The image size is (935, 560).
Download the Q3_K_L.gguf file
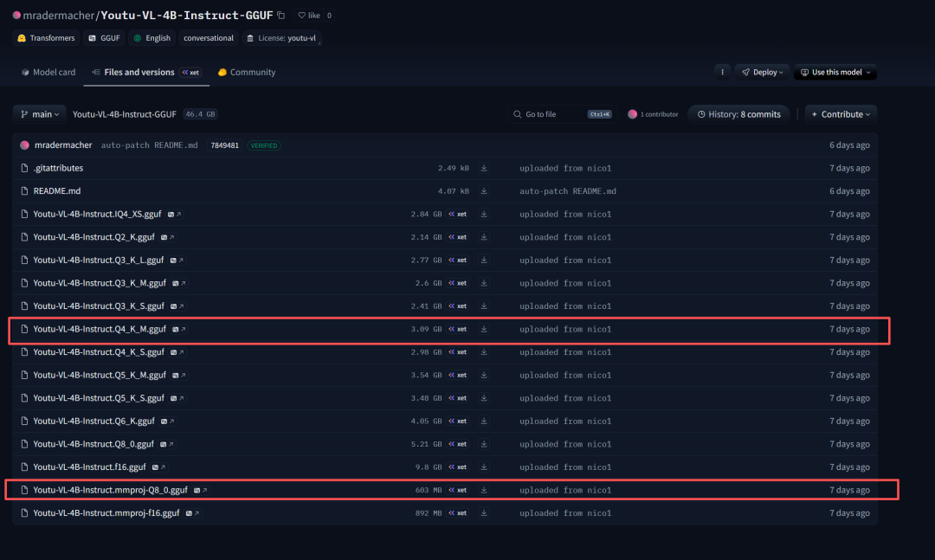tap(484, 260)
